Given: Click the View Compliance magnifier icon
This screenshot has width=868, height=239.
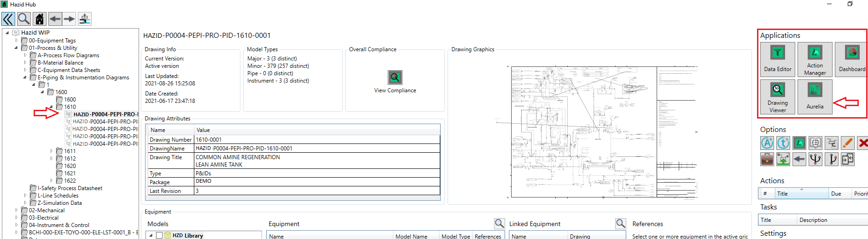Looking at the screenshot, I should click(x=395, y=78).
